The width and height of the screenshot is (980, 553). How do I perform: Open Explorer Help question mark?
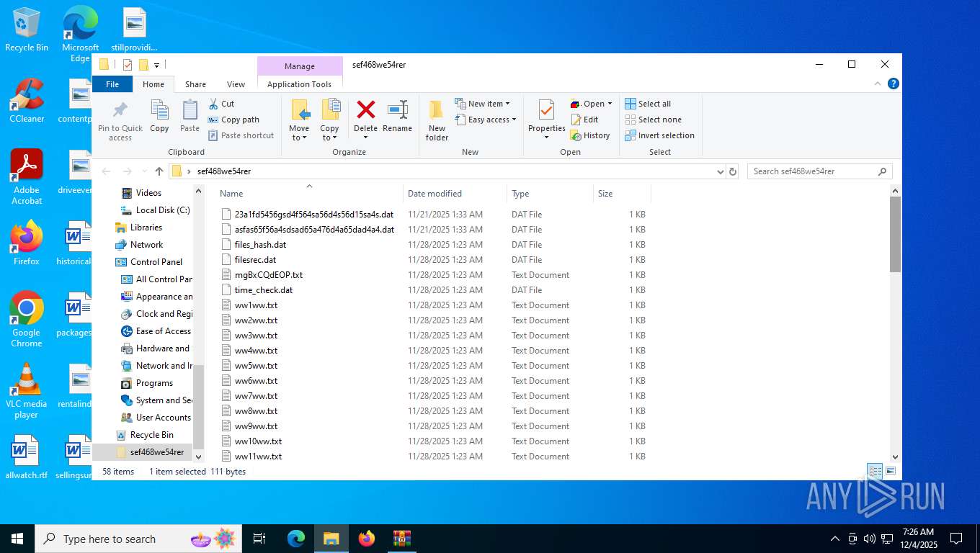894,84
